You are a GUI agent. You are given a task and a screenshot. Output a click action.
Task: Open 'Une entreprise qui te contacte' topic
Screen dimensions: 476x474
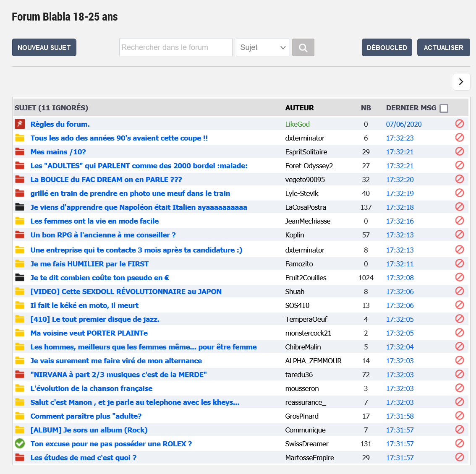click(136, 250)
